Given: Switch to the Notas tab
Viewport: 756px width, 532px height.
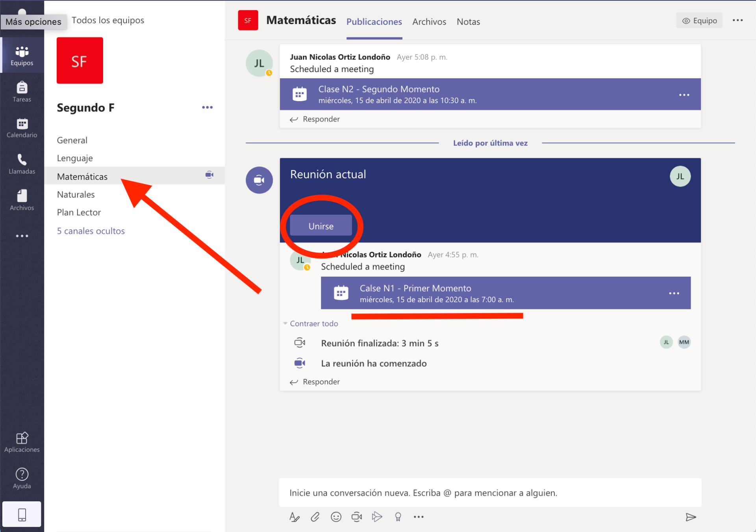Looking at the screenshot, I should 468,22.
